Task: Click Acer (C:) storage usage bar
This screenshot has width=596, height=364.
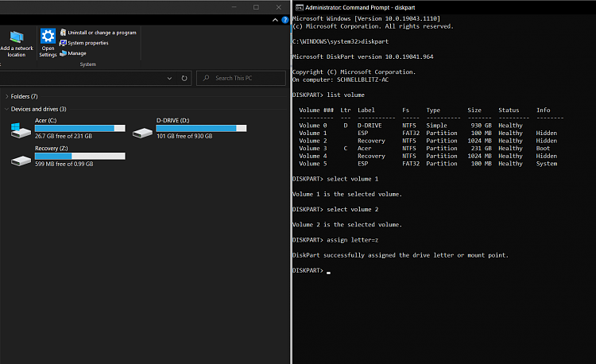Action: [79, 128]
